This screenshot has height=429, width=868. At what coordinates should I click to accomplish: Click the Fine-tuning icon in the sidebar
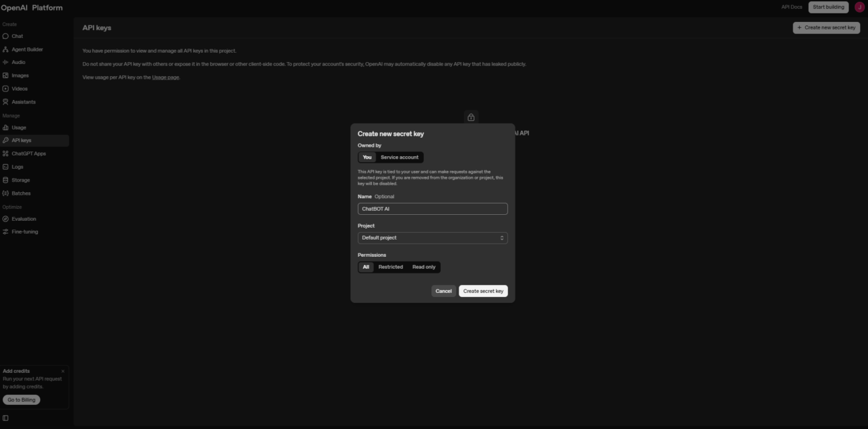click(5, 232)
